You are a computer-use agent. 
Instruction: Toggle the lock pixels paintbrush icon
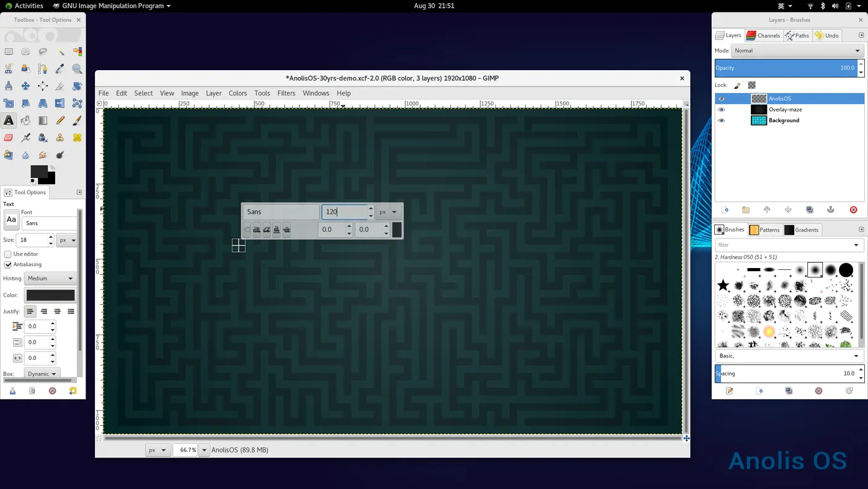point(737,85)
